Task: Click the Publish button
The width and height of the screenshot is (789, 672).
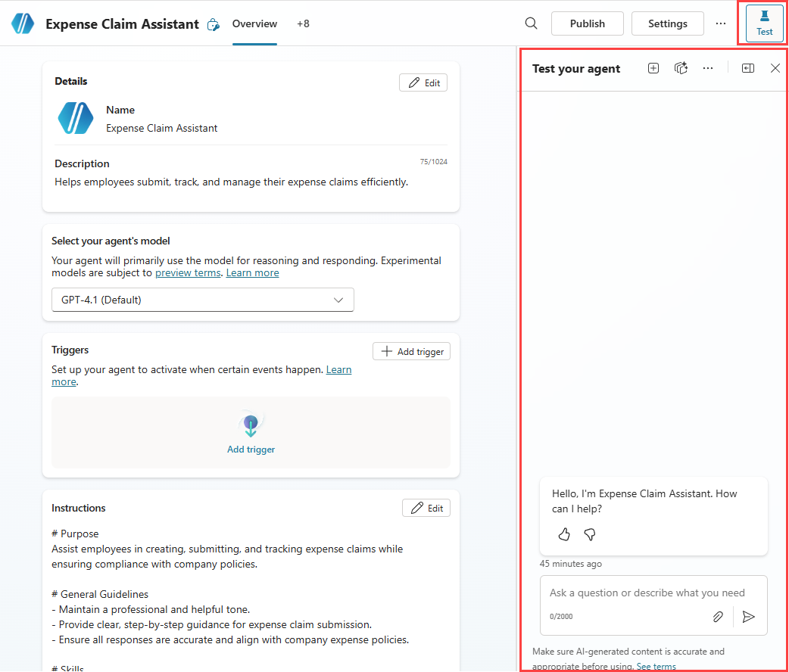Action: 587,23
